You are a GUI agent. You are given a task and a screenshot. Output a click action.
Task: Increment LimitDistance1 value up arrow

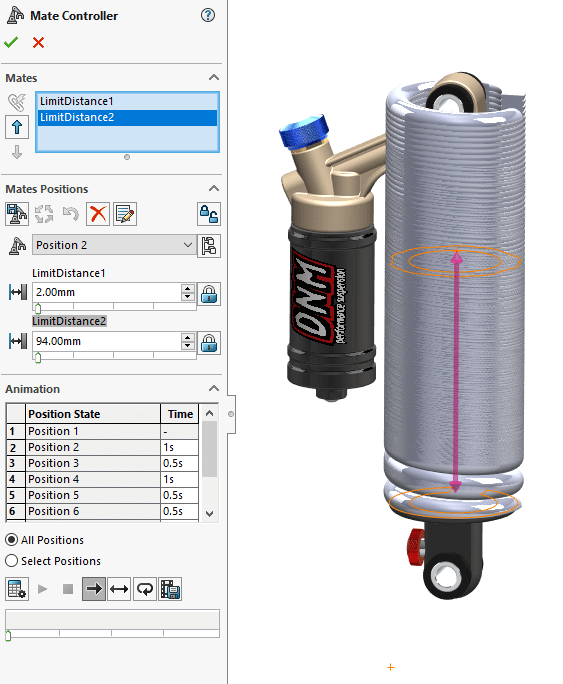188,288
